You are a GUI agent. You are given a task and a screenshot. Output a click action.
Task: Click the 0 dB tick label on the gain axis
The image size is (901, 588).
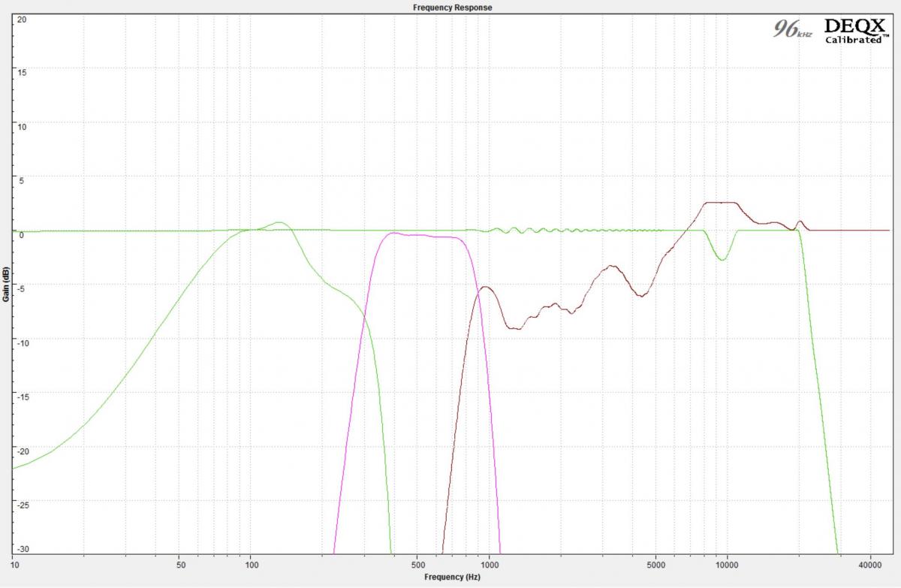(x=22, y=235)
